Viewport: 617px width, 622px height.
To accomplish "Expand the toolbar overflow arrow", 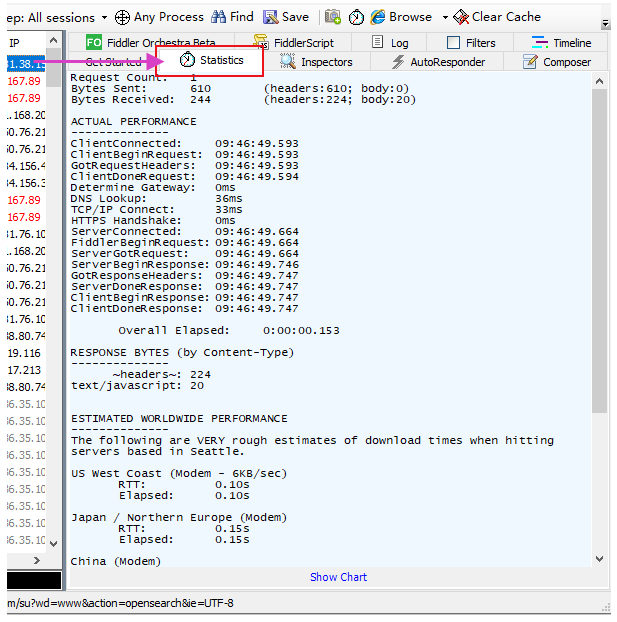I will coord(605,24).
